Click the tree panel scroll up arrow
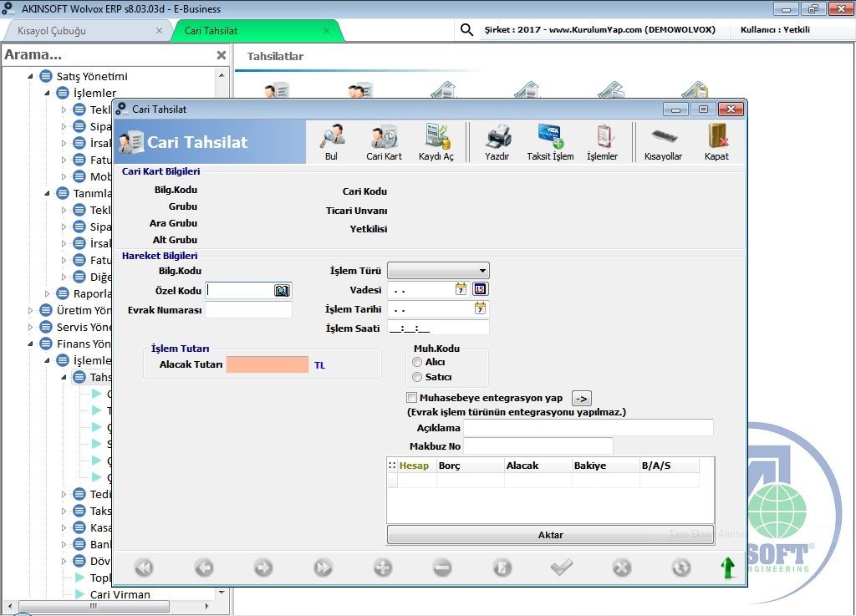 [x=221, y=75]
